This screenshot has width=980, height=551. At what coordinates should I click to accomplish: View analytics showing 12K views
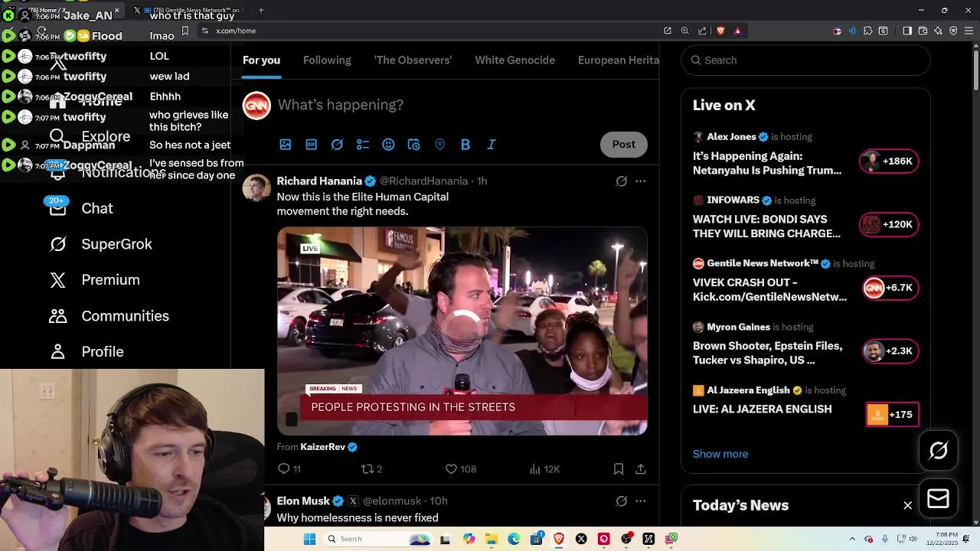pos(544,469)
